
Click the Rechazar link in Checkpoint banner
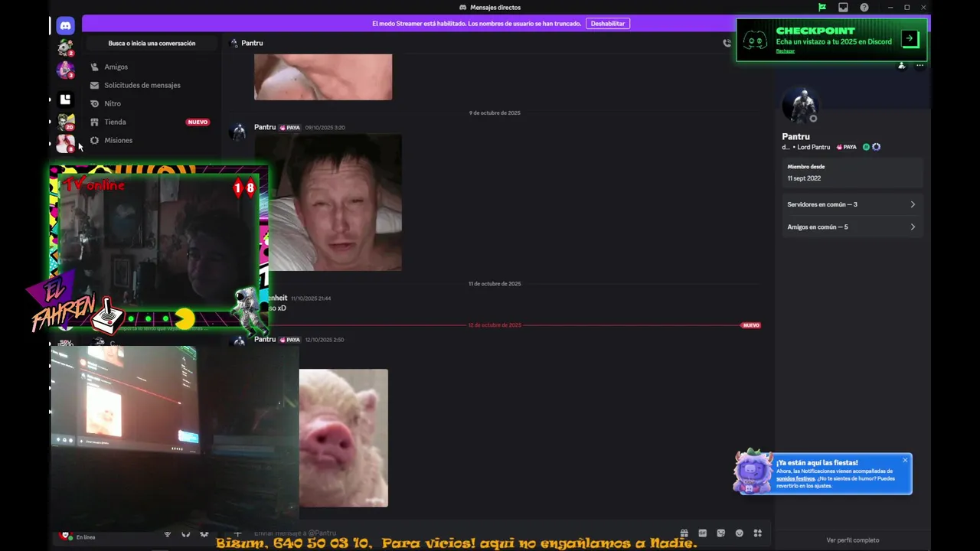pos(786,51)
